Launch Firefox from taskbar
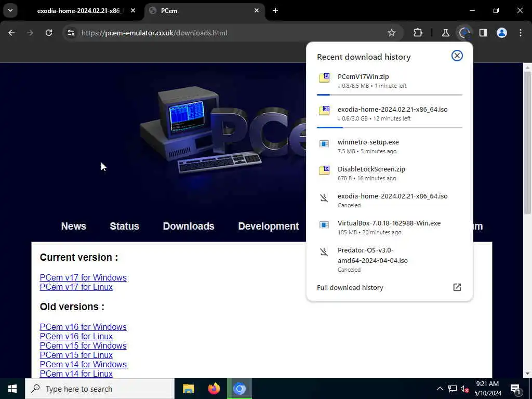The width and height of the screenshot is (532, 399). pos(214,389)
